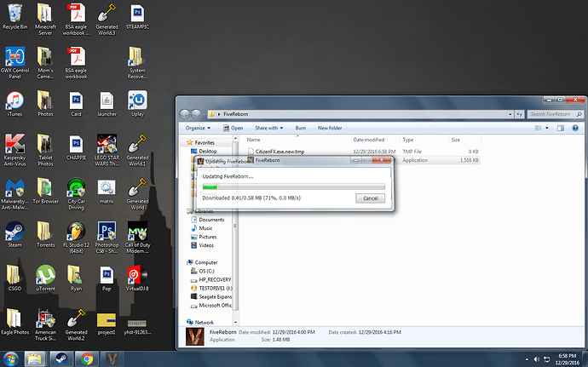The width and height of the screenshot is (588, 367).
Task: Open Videos library in navigation pane
Action: tap(203, 245)
